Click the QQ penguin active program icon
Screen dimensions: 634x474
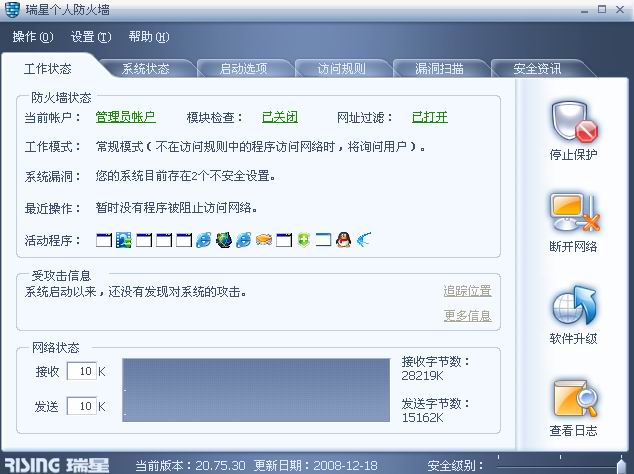(x=344, y=240)
